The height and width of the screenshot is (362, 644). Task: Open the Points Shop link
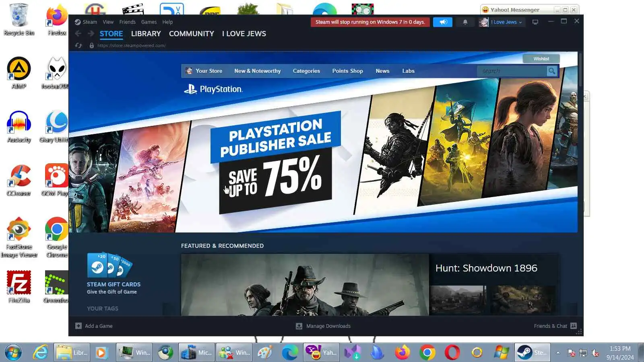pos(347,71)
